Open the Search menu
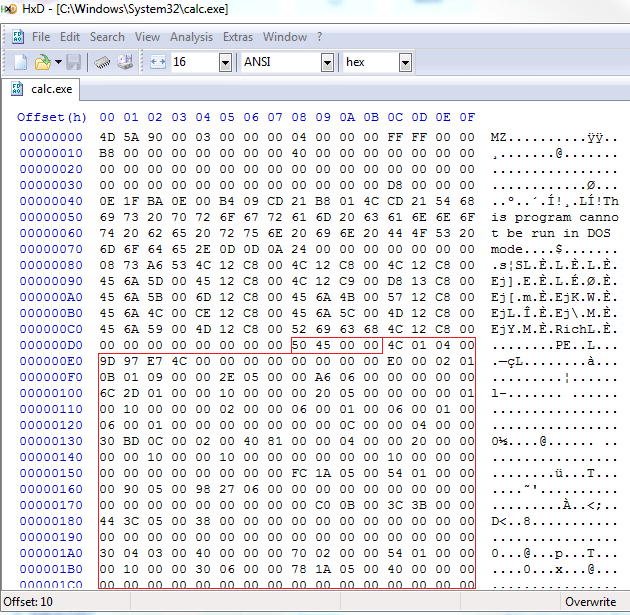630x615 pixels. [107, 37]
